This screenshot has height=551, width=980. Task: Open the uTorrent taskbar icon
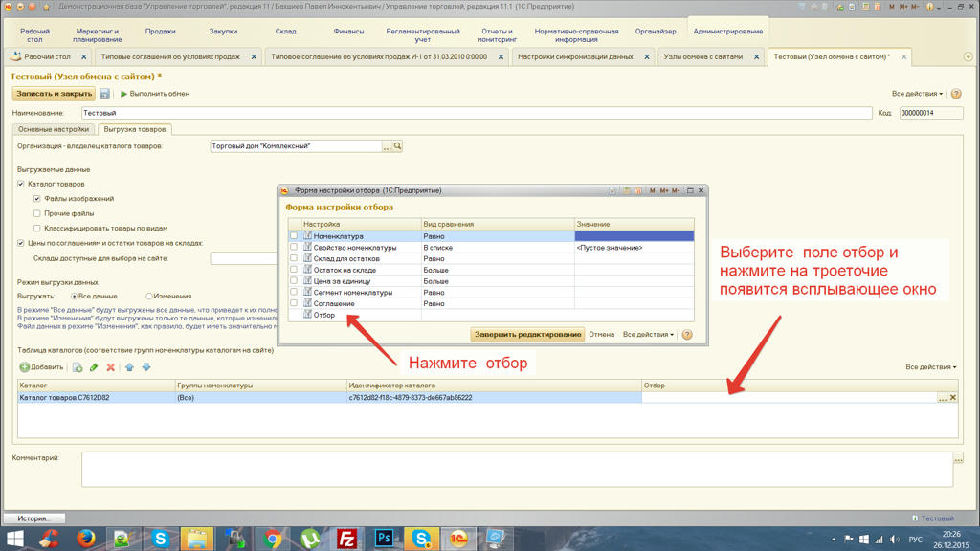(309, 539)
